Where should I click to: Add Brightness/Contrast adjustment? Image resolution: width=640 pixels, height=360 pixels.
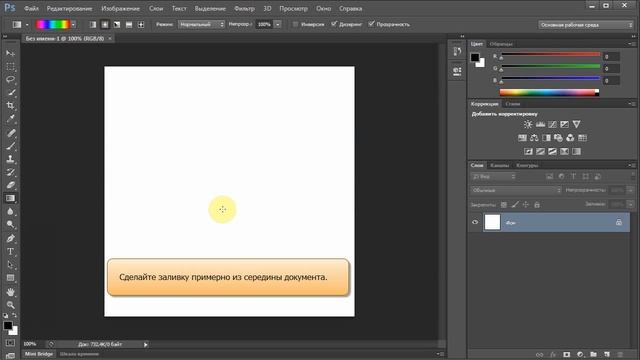pyautogui.click(x=528, y=124)
